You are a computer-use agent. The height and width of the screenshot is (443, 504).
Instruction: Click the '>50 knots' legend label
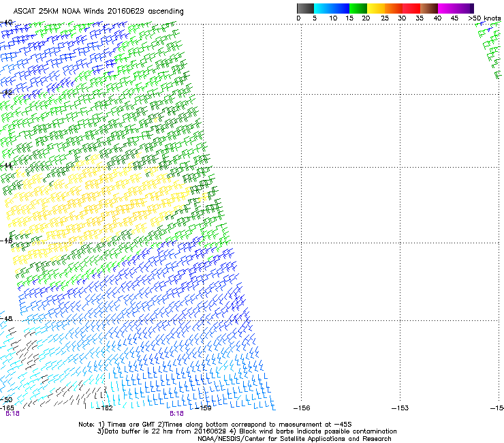click(484, 18)
